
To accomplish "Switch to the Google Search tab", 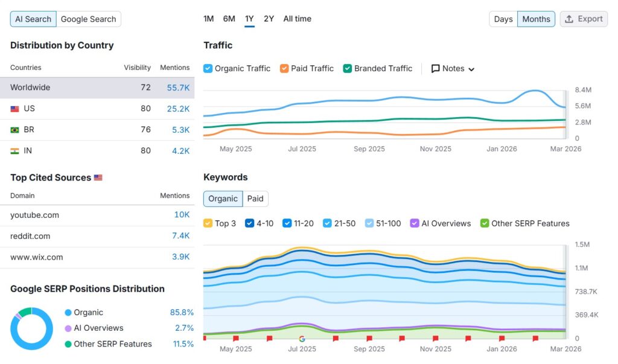I will [88, 19].
